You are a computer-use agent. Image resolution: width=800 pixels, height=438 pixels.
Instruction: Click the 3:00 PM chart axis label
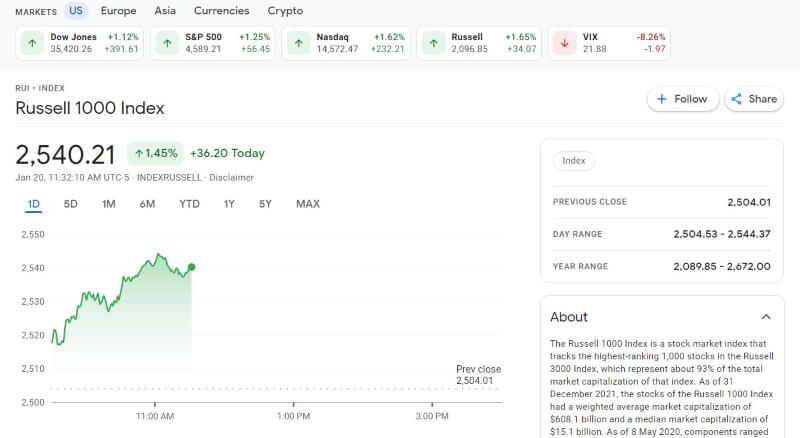pos(432,416)
